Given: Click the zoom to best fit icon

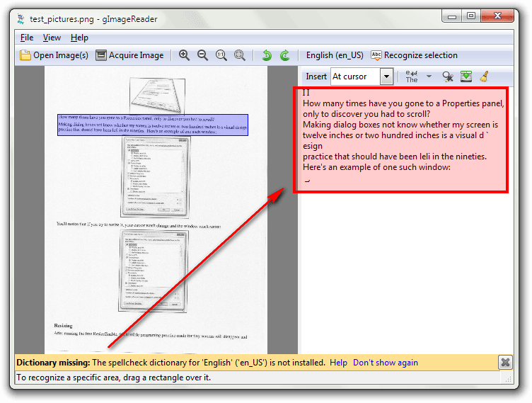Looking at the screenshot, I should (x=240, y=55).
